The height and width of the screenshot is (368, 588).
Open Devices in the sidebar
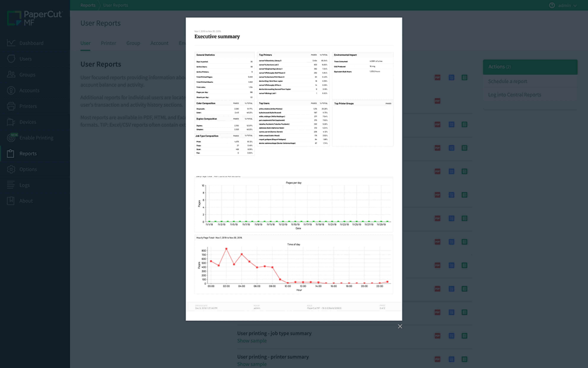[28, 122]
